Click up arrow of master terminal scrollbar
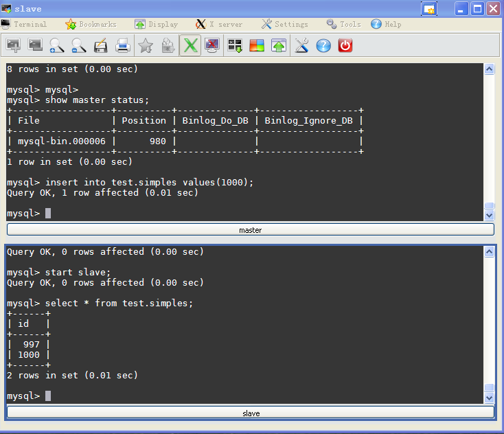The width and height of the screenshot is (504, 434). 489,69
